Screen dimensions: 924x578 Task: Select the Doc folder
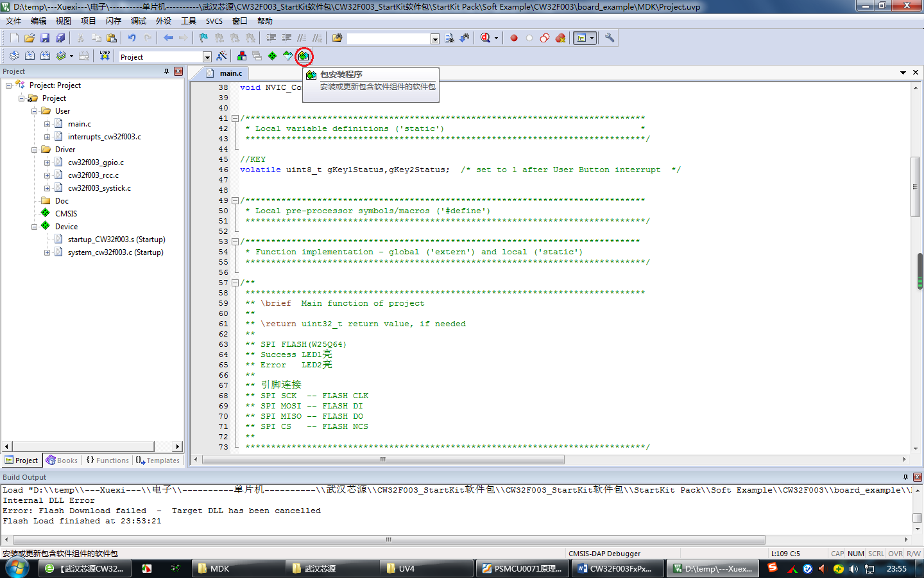(62, 201)
